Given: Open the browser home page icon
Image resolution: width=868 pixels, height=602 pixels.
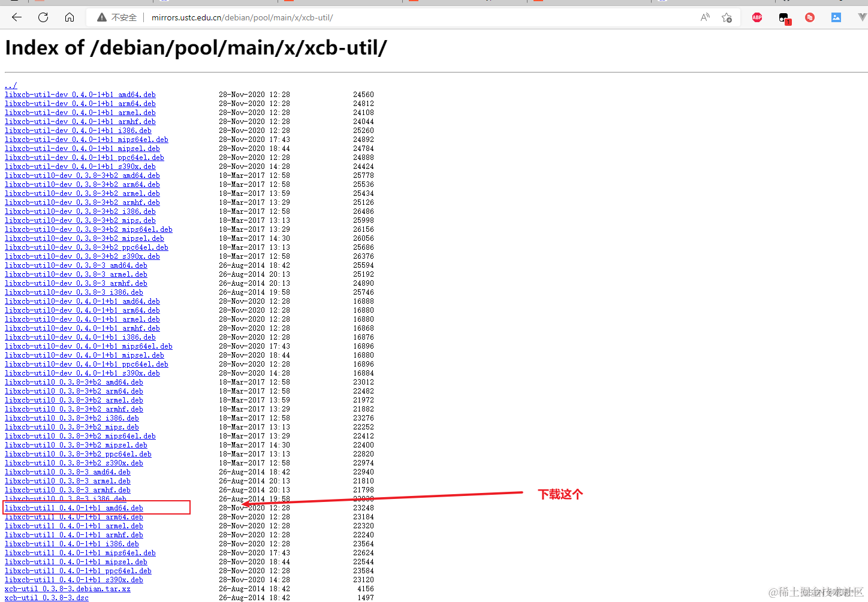Looking at the screenshot, I should tap(70, 17).
